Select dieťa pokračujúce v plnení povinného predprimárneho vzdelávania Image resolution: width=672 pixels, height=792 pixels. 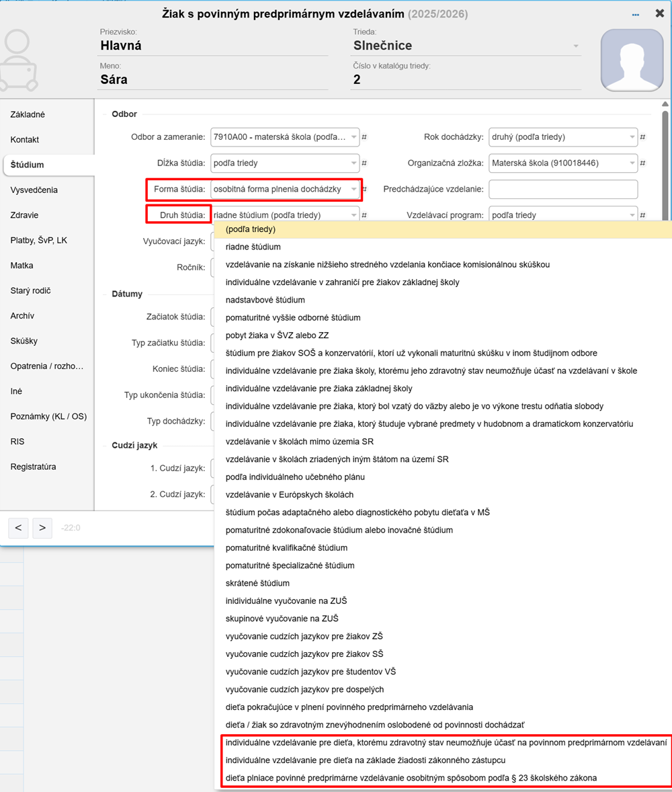(443, 707)
